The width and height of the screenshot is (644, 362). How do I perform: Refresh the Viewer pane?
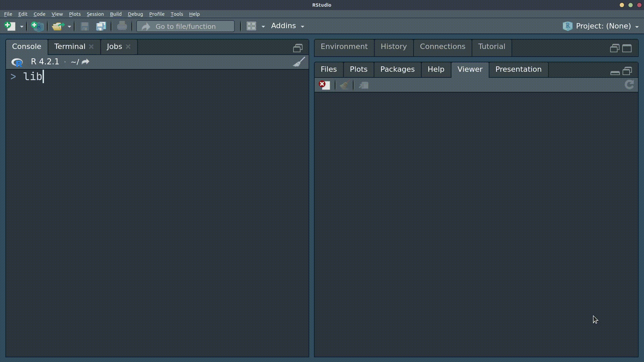pos(629,84)
